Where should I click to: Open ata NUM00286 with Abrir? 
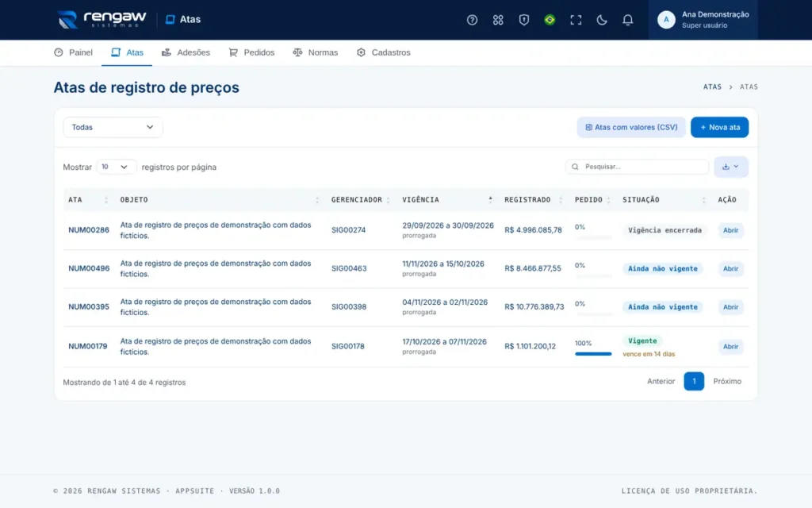730,230
